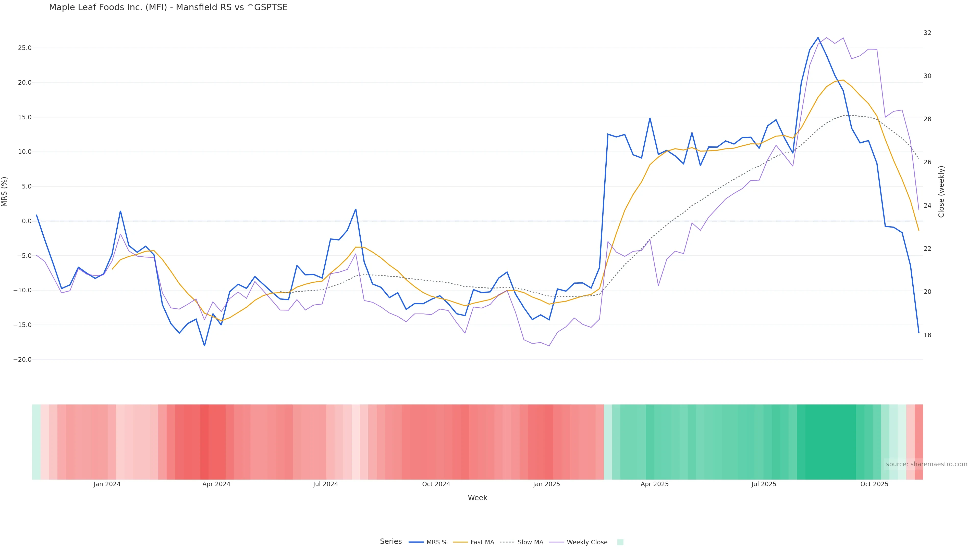Click the pale green legend square
Image resolution: width=980 pixels, height=551 pixels.
coord(620,542)
